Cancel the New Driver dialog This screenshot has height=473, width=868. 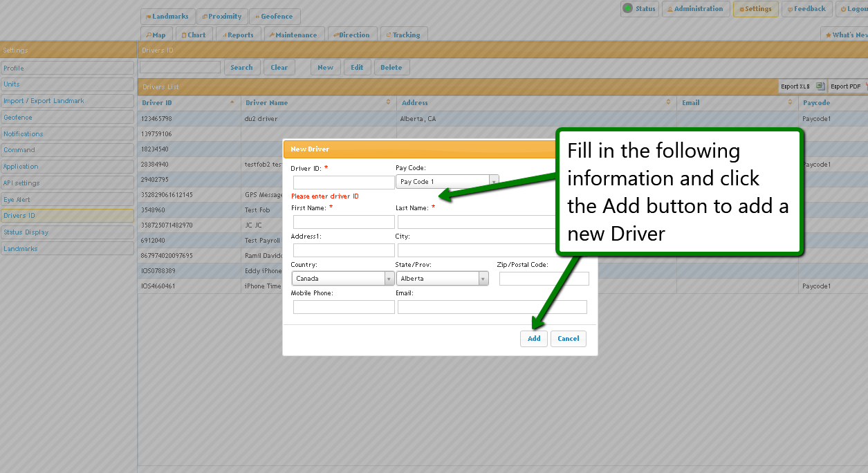tap(569, 338)
